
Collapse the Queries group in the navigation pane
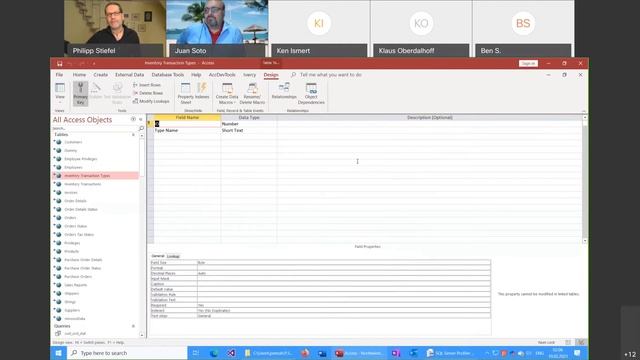point(133,326)
